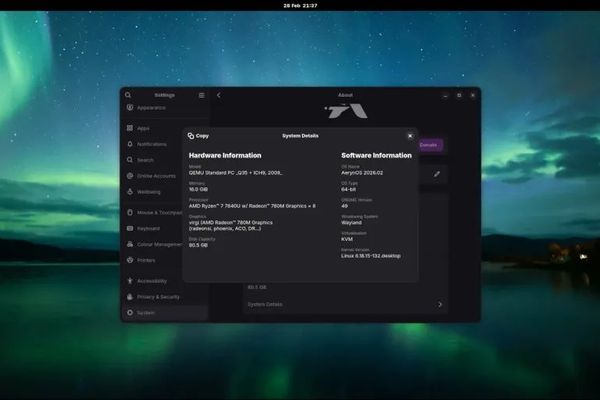The image size is (600, 400).
Task: Click the AerynOS logo
Action: (x=346, y=111)
